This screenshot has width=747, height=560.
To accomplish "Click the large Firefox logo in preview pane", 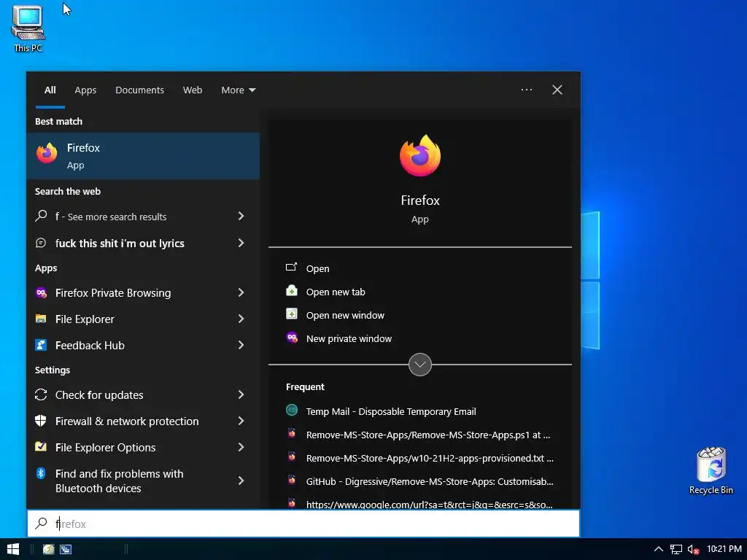I will (419, 155).
